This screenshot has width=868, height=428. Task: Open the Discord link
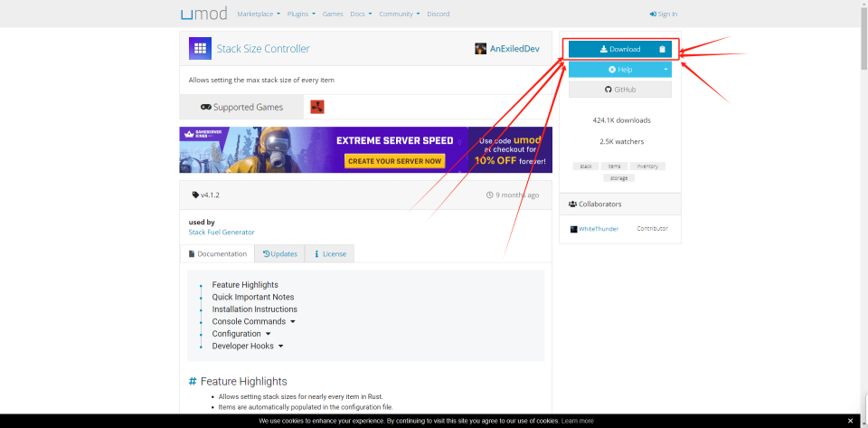click(x=438, y=14)
